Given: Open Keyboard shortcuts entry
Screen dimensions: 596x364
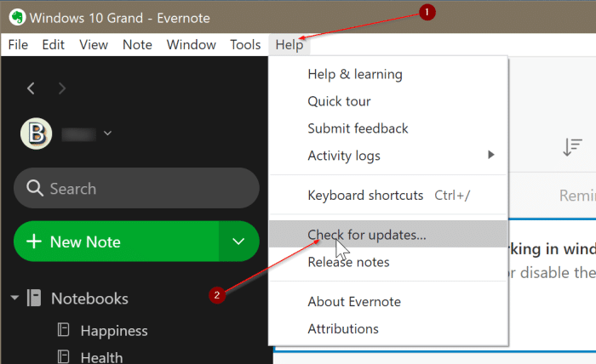Looking at the screenshot, I should click(388, 196).
